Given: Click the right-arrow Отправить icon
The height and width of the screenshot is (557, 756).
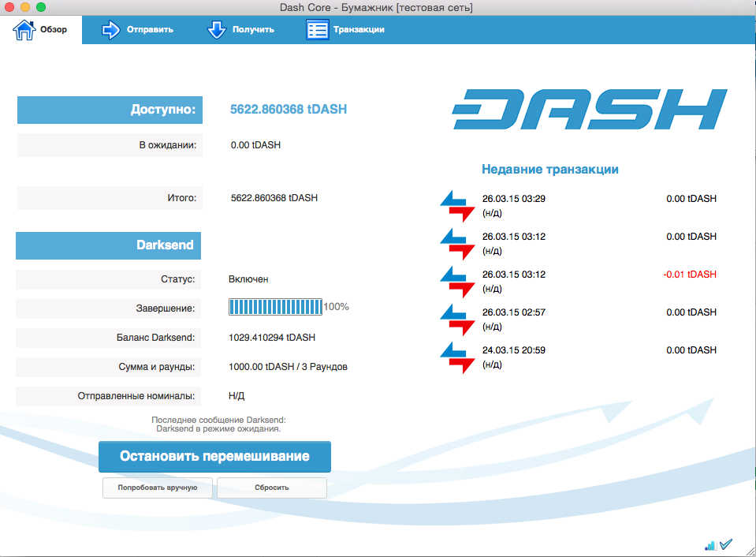Looking at the screenshot, I should click(111, 30).
